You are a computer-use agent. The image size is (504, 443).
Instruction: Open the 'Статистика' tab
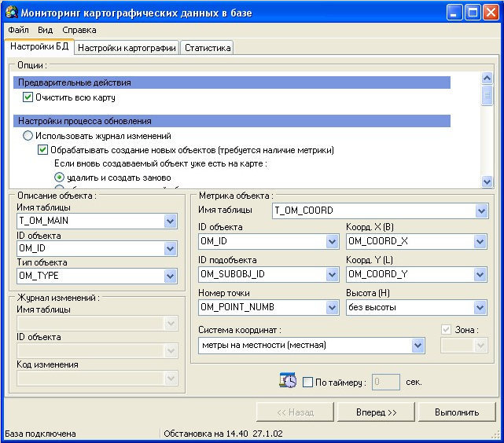tap(208, 48)
